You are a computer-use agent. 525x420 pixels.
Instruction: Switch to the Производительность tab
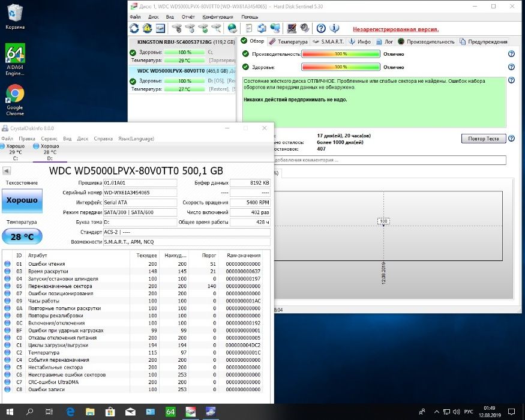click(427, 41)
